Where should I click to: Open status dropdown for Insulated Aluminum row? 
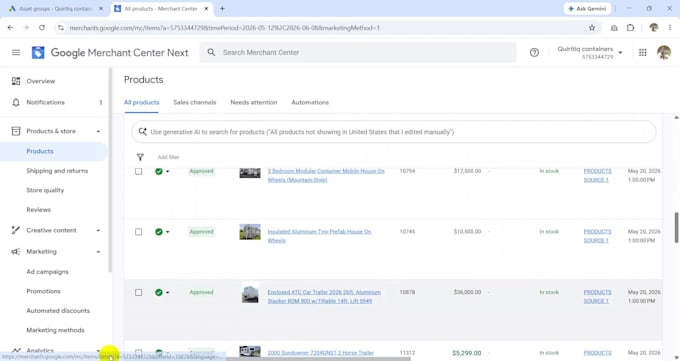point(168,232)
